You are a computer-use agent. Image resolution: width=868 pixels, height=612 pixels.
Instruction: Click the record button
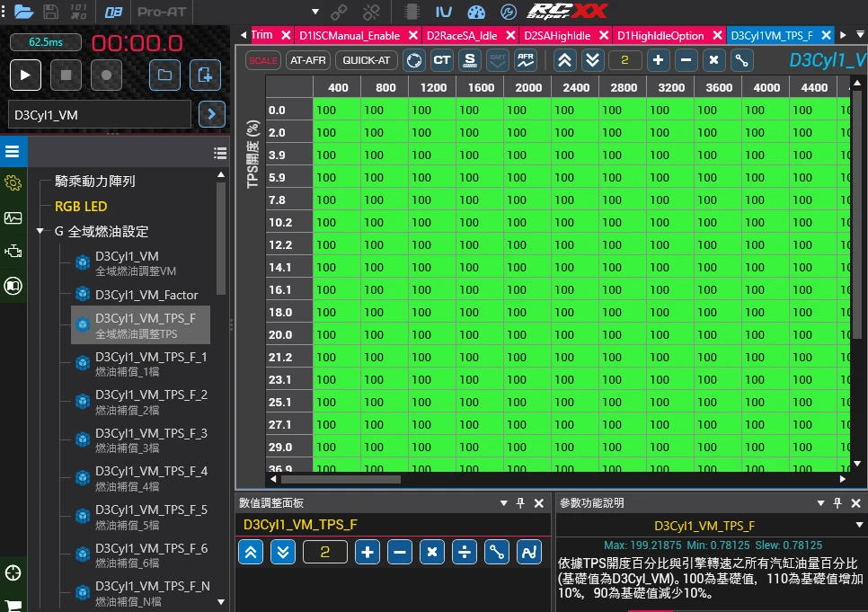tap(106, 75)
